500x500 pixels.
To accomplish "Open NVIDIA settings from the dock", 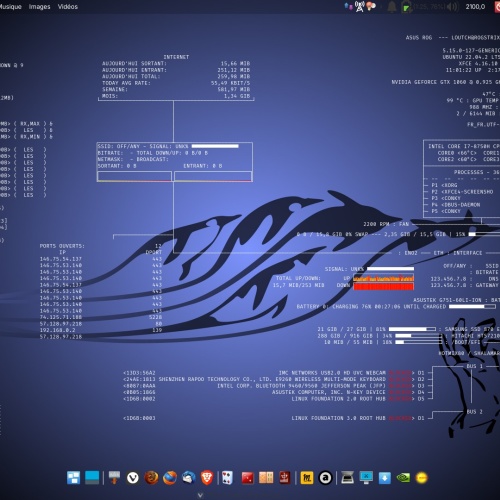I will 403,478.
